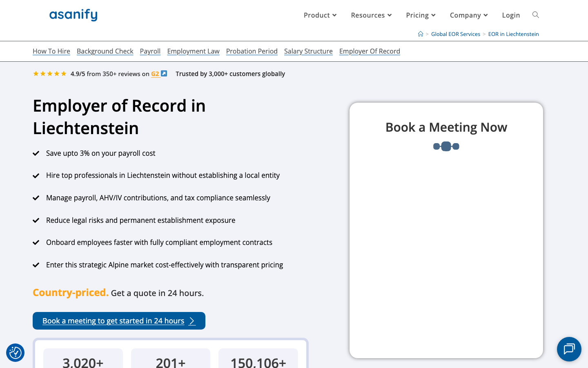The width and height of the screenshot is (588, 368).
Task: Go to the Login page
Action: [511, 15]
